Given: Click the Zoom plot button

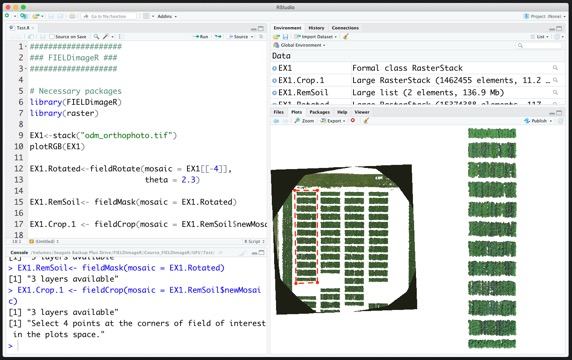Looking at the screenshot, I should pos(304,121).
